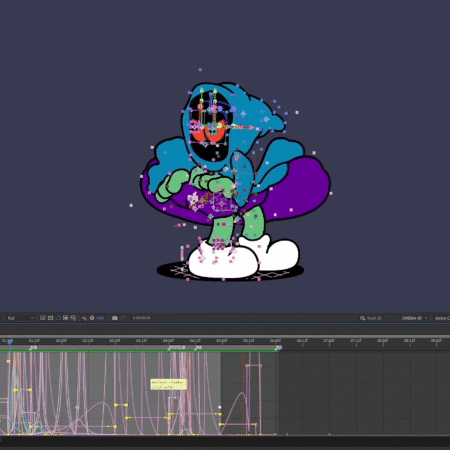Select the labeled composition marker near 04:00f
Image resolution: width=450 pixels, height=450 pixels.
(177, 348)
